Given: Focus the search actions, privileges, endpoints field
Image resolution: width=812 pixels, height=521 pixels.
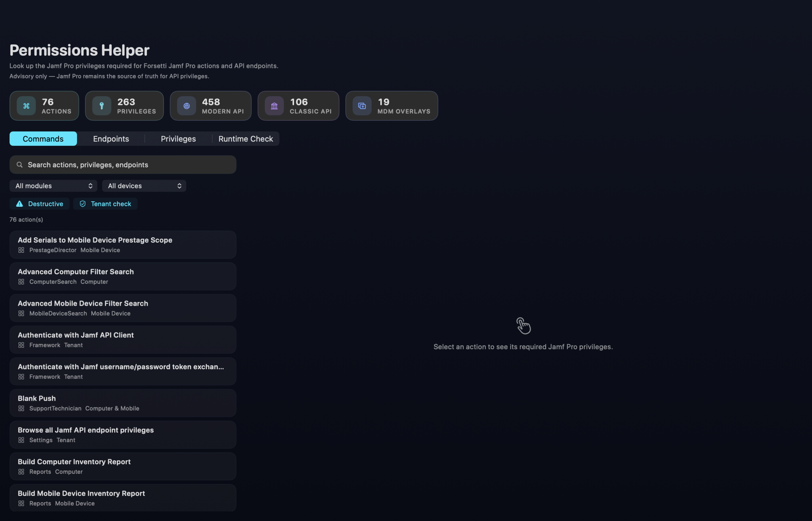Looking at the screenshot, I should [x=123, y=165].
